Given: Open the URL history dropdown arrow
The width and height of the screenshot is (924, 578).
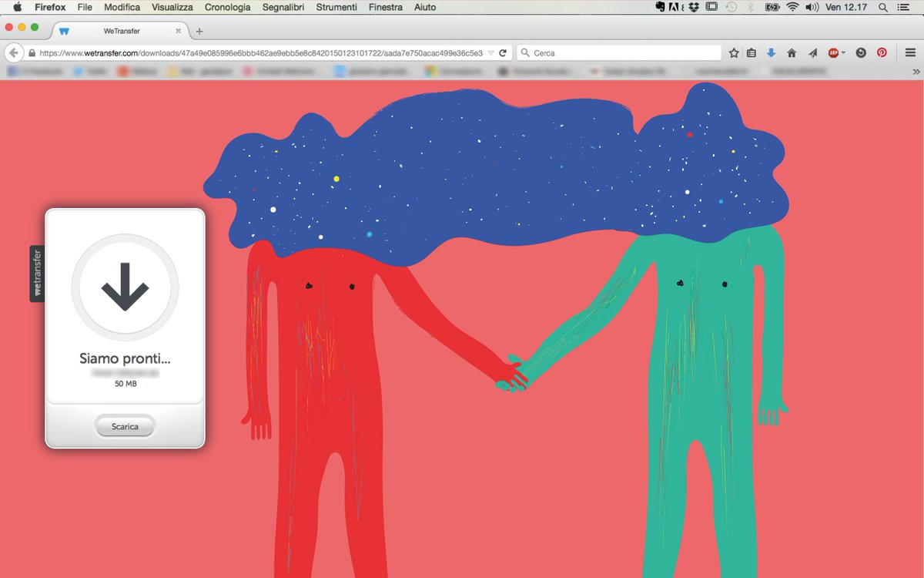Looking at the screenshot, I should tap(491, 53).
